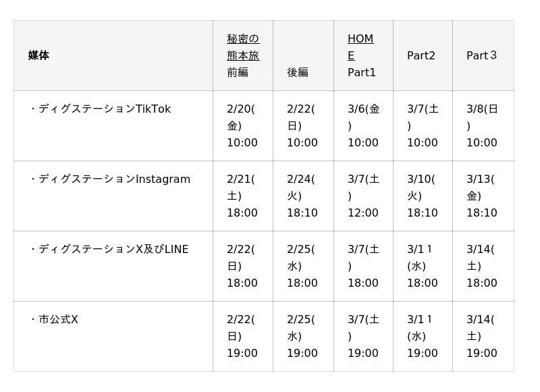
Task: Select the Part３ column header
Action: [482, 55]
